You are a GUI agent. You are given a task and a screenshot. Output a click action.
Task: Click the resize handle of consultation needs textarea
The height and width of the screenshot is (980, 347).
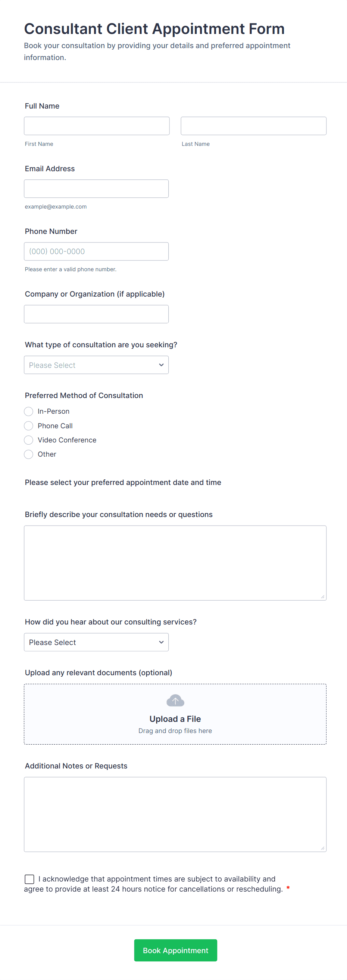point(323,597)
